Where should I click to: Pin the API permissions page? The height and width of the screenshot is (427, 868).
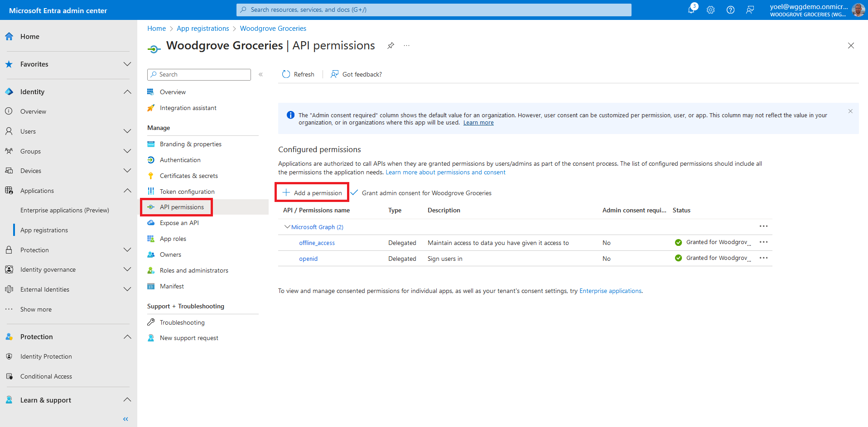tap(391, 46)
